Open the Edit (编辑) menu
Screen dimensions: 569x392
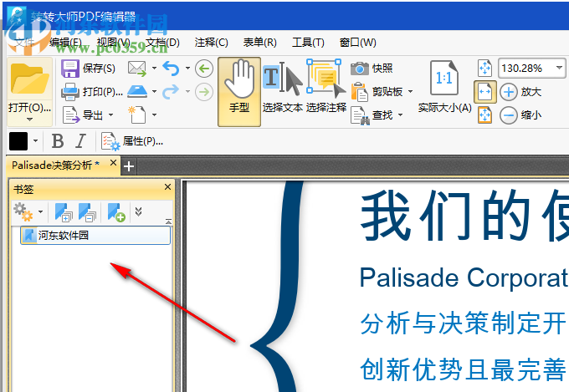pos(65,43)
